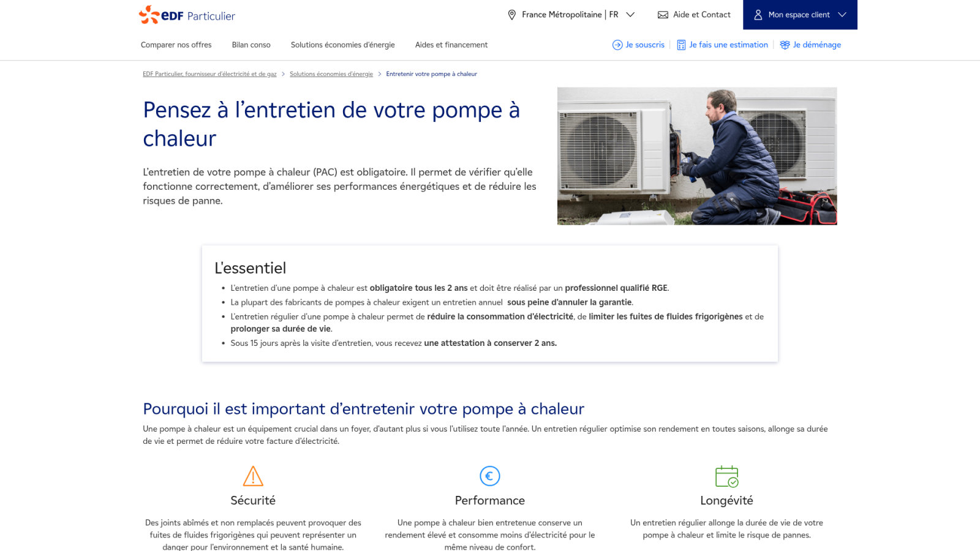Click the Sécurité column title
The image size is (980, 551).
tap(253, 500)
